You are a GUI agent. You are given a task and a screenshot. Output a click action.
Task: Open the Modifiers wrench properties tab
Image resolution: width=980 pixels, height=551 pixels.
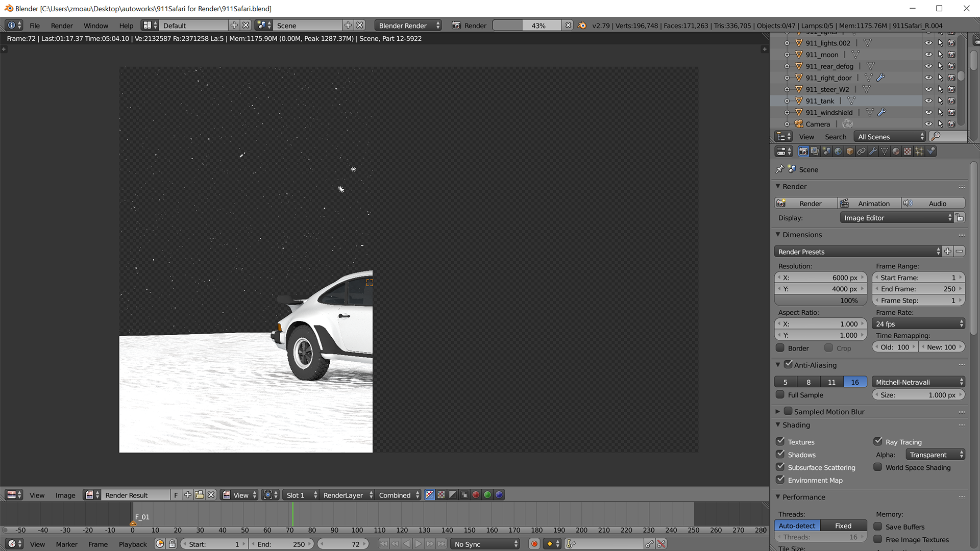click(x=873, y=152)
